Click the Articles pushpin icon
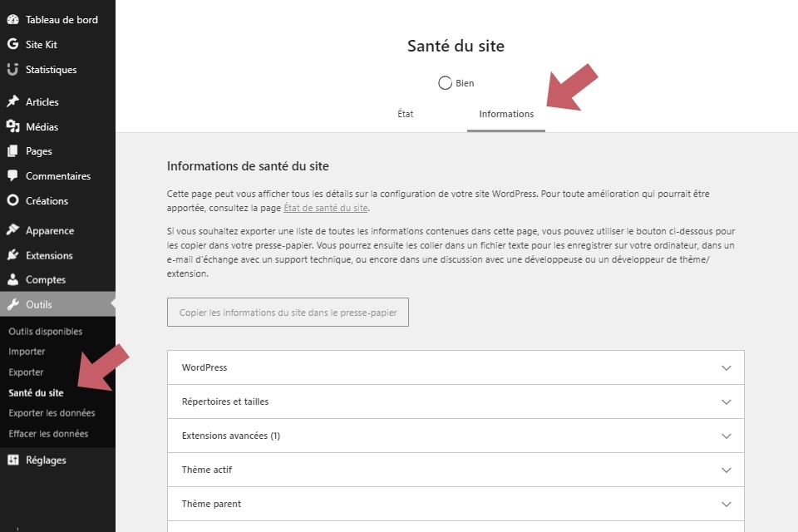 [x=12, y=101]
